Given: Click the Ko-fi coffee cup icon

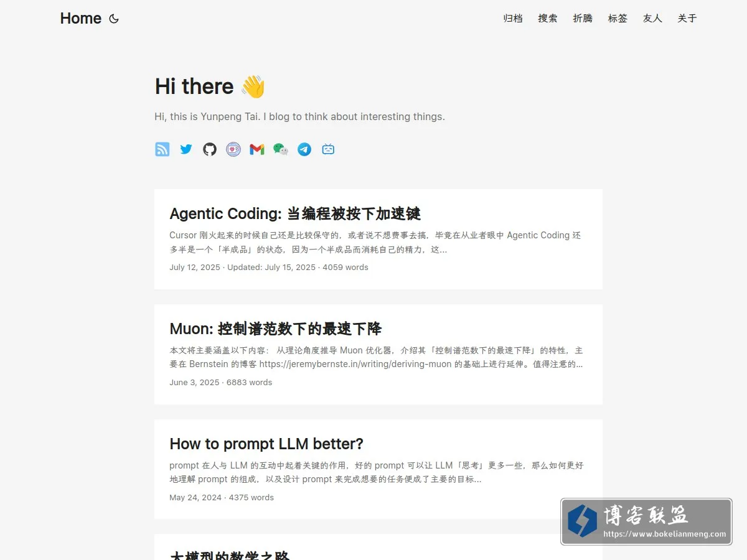Looking at the screenshot, I should (x=233, y=149).
